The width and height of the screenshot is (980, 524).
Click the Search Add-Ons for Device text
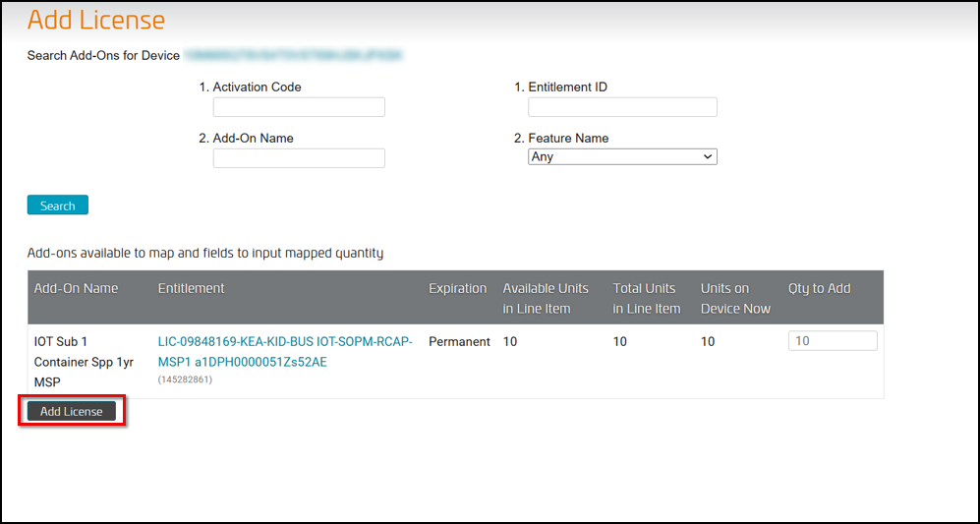[104, 56]
